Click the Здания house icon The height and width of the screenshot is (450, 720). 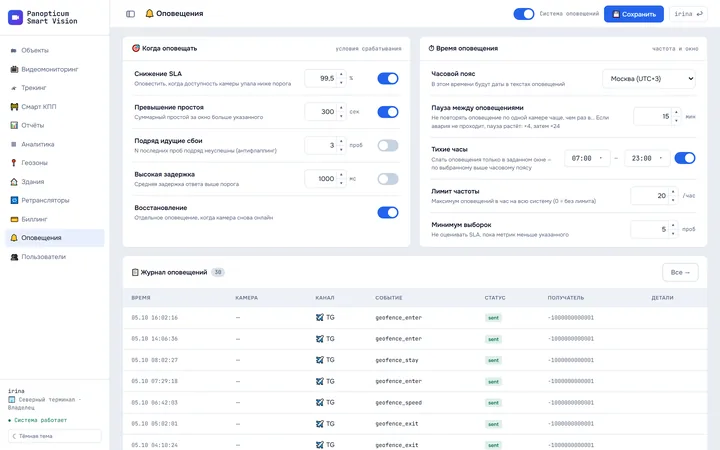coord(14,182)
